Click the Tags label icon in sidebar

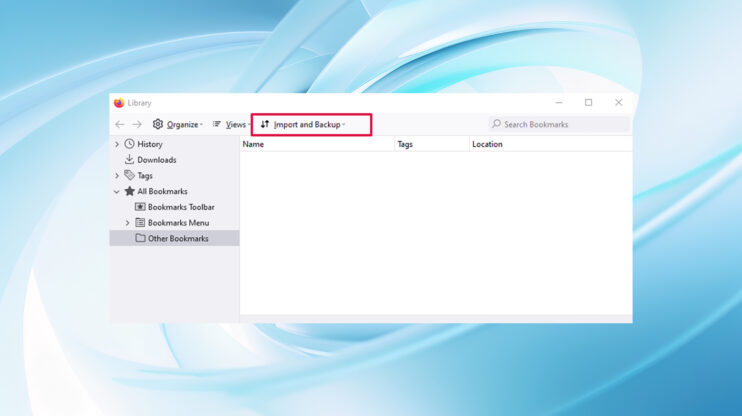[x=129, y=176]
